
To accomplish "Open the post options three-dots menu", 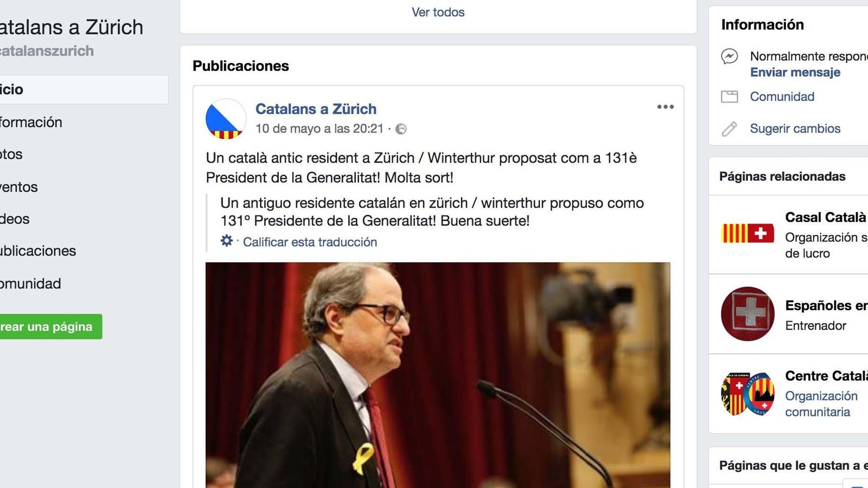I will 665,107.
